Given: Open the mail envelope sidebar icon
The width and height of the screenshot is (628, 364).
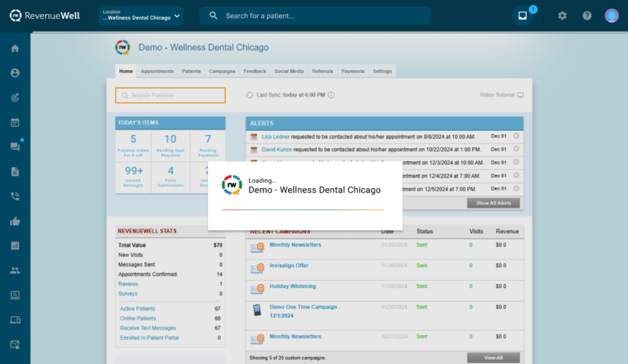Looking at the screenshot, I should tap(15, 344).
